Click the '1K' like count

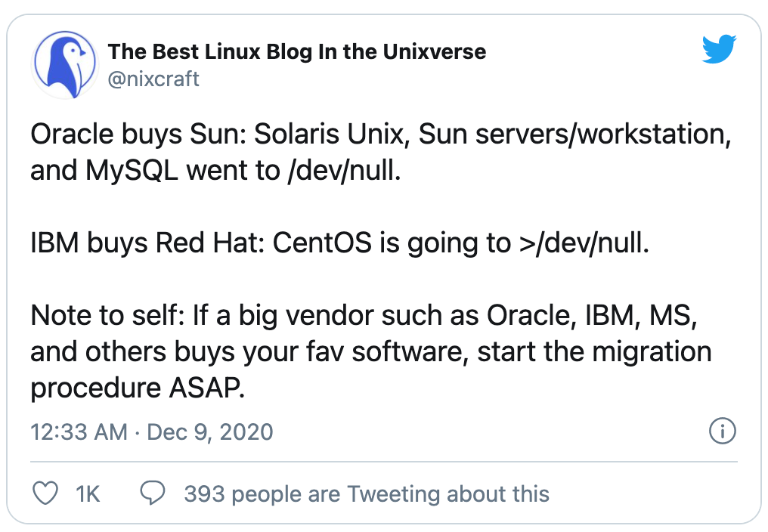(88, 494)
